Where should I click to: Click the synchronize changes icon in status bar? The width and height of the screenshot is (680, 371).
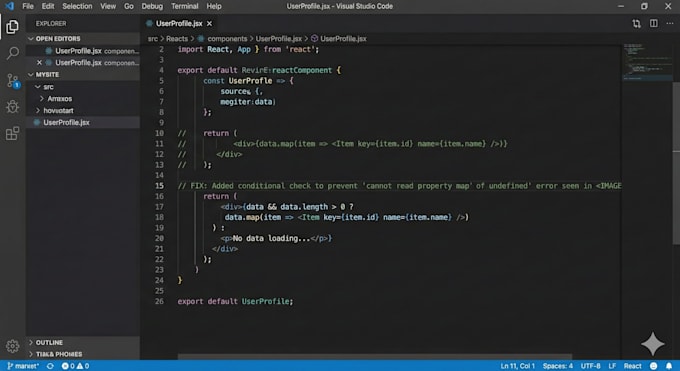tap(50, 366)
